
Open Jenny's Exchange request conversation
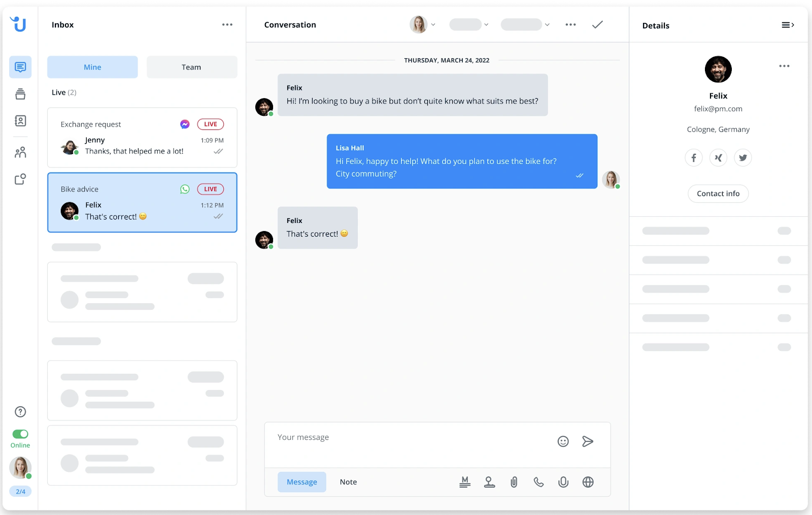coord(142,138)
